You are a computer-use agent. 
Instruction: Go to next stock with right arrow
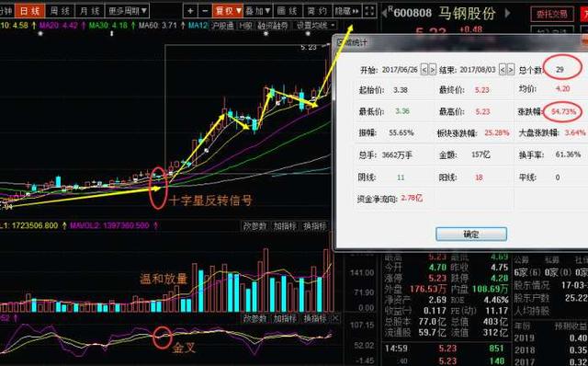click(507, 13)
